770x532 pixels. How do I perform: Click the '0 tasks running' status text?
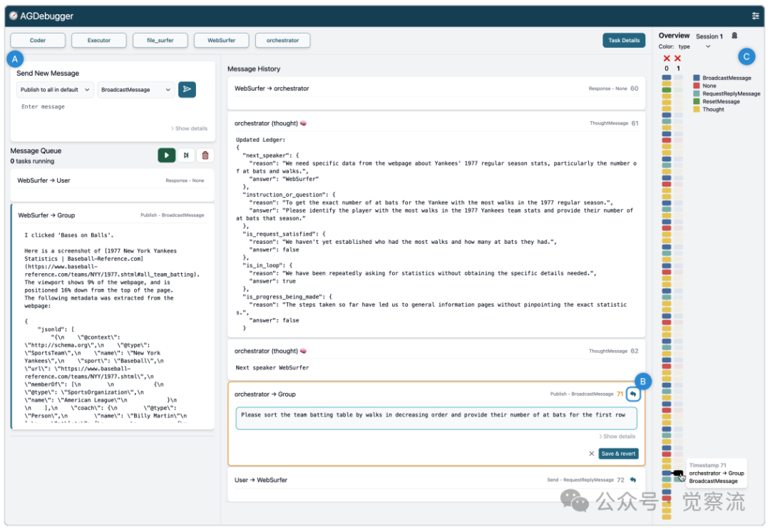(32, 161)
